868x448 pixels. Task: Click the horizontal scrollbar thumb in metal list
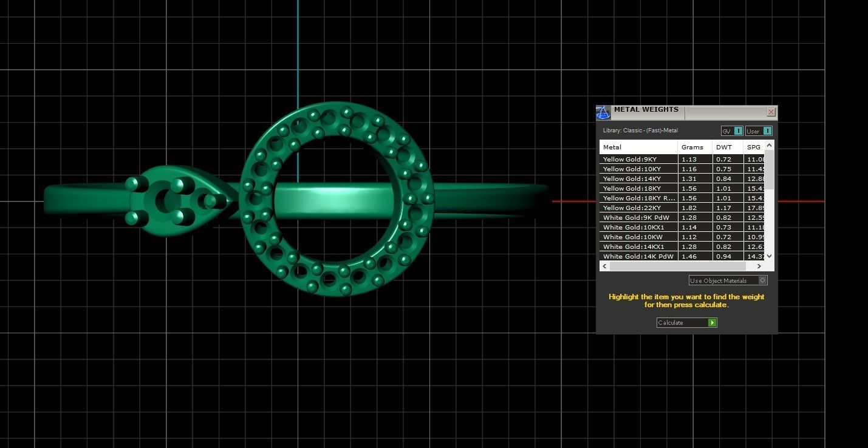coord(677,266)
